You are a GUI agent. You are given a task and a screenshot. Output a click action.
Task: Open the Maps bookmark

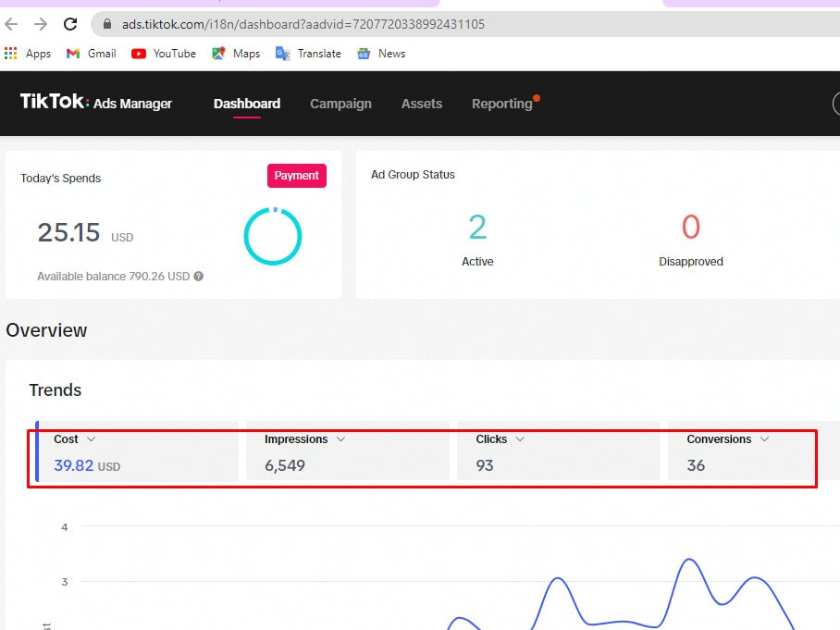point(236,54)
